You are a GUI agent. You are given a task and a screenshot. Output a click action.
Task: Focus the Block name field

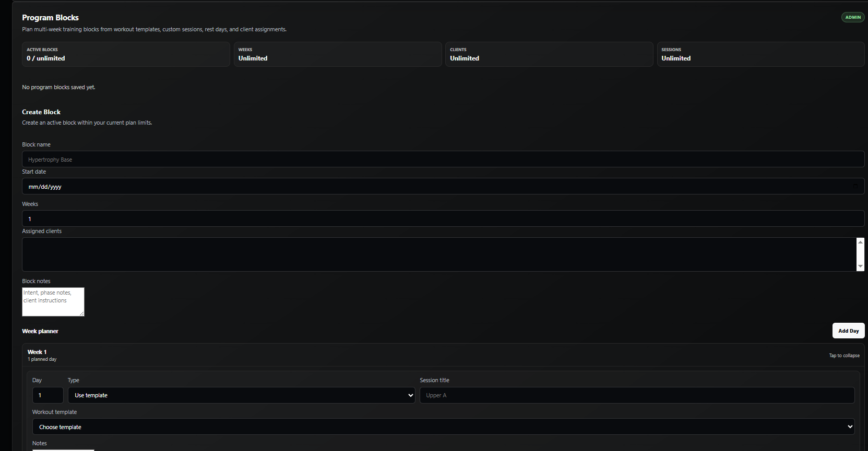coord(443,159)
